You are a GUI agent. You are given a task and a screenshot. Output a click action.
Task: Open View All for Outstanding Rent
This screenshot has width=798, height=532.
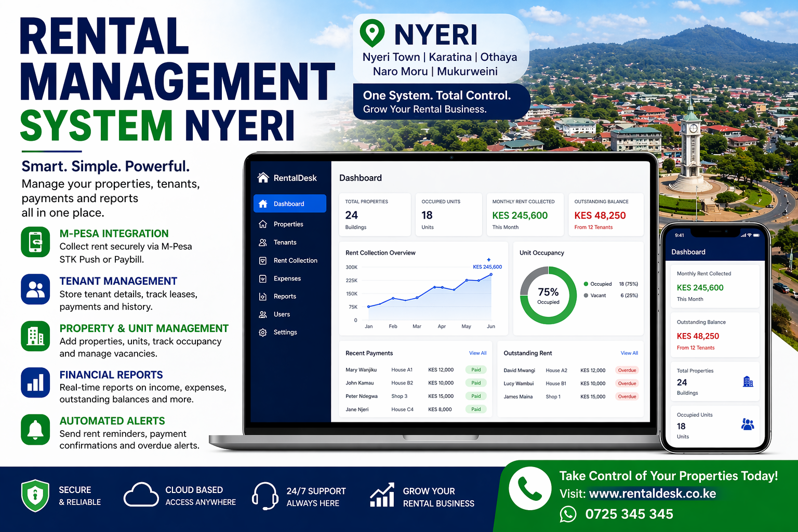[629, 353]
